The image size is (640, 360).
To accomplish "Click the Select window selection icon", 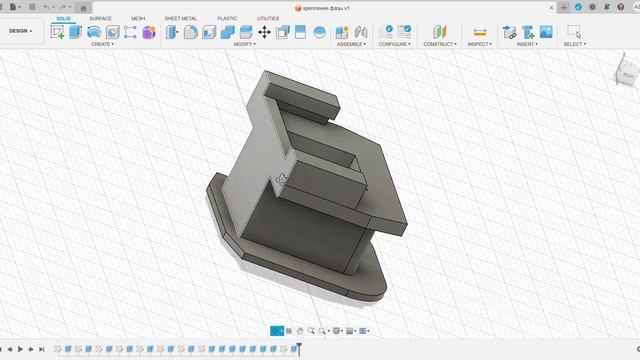I will (574, 32).
